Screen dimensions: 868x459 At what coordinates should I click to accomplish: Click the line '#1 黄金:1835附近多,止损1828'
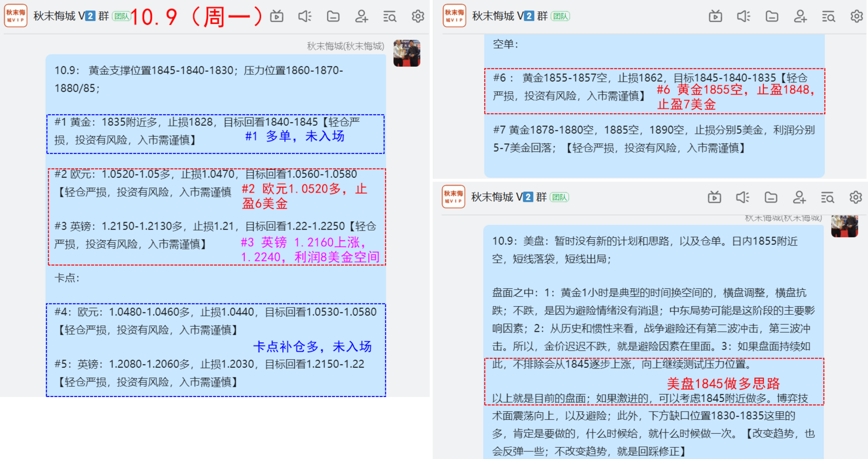pyautogui.click(x=207, y=122)
